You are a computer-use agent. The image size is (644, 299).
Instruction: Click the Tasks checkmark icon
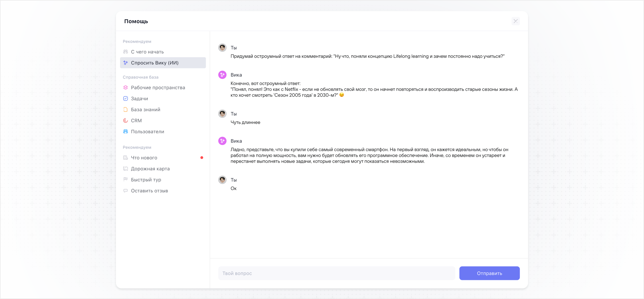click(x=126, y=98)
